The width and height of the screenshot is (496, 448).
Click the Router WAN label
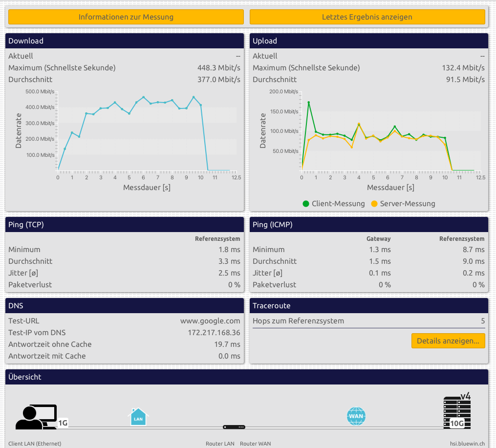point(255,444)
